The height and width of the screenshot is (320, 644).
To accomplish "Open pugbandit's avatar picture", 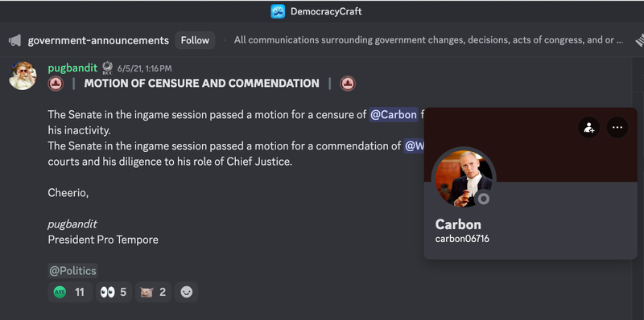I will click(x=23, y=76).
